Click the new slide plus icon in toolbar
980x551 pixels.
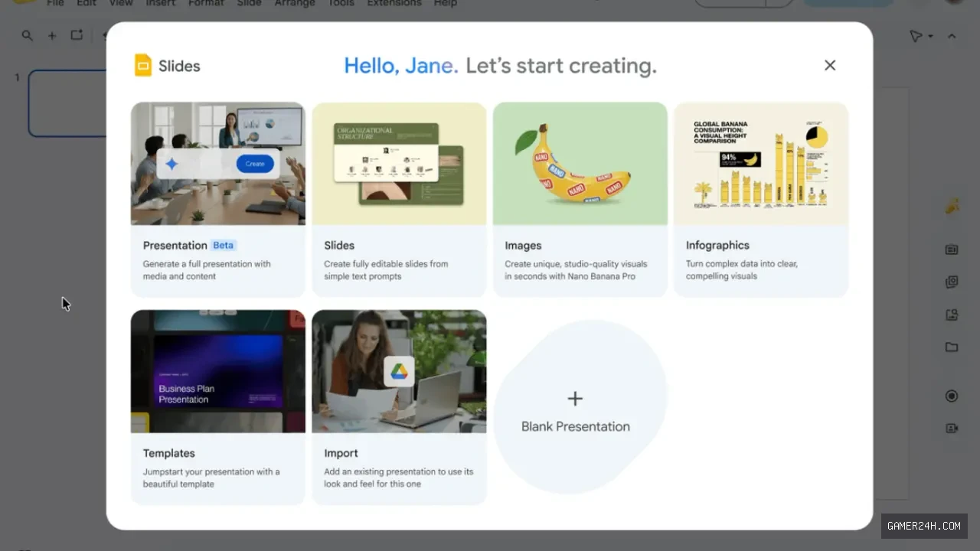tap(52, 35)
